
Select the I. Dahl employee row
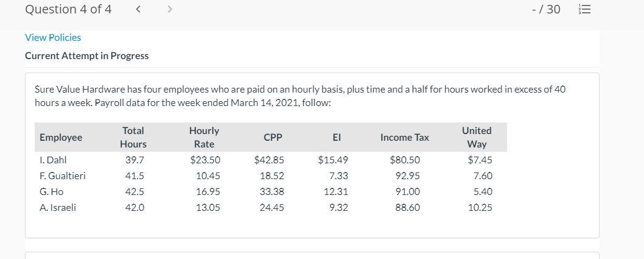pos(271,160)
